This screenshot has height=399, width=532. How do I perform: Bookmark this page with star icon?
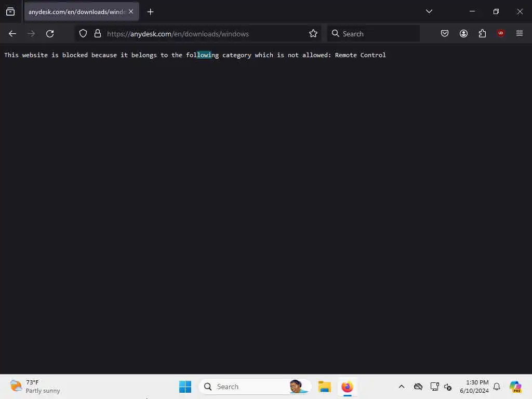[x=313, y=33]
